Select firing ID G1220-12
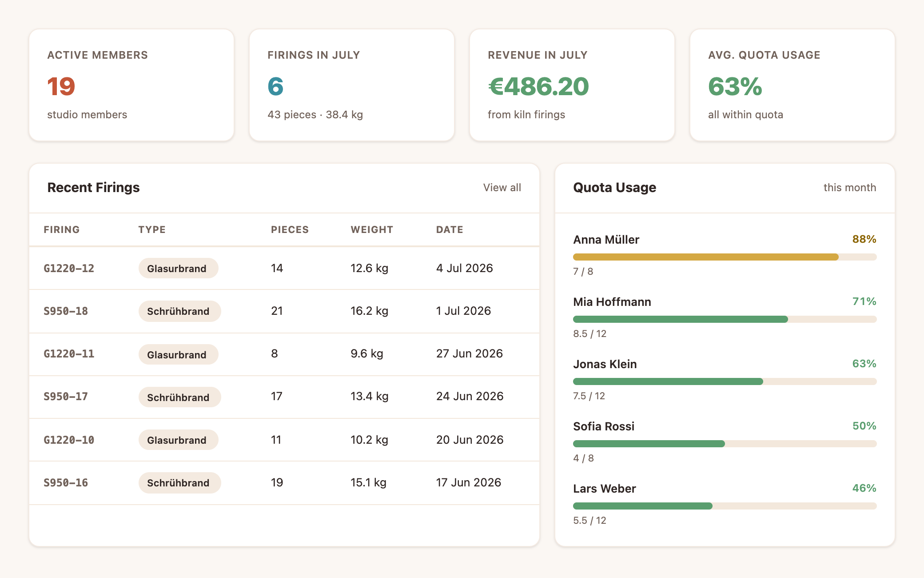Viewport: 924px width, 578px height. coord(69,268)
